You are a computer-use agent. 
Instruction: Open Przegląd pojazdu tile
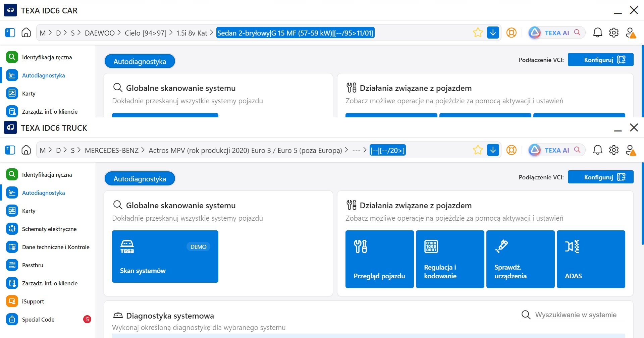pyautogui.click(x=380, y=259)
